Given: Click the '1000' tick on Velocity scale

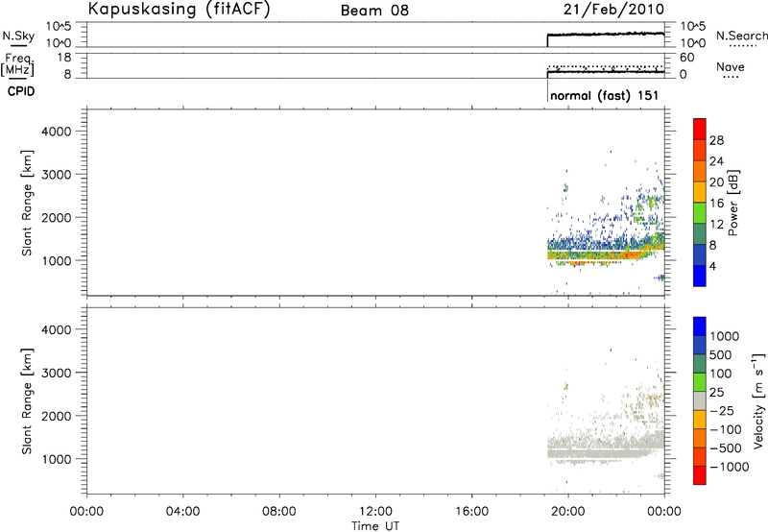Looking at the screenshot, I should [x=724, y=336].
